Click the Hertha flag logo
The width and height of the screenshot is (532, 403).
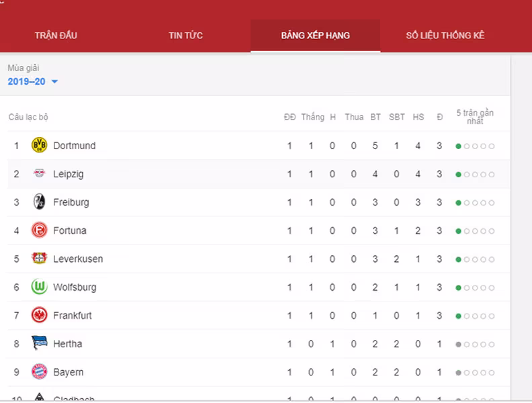click(40, 343)
